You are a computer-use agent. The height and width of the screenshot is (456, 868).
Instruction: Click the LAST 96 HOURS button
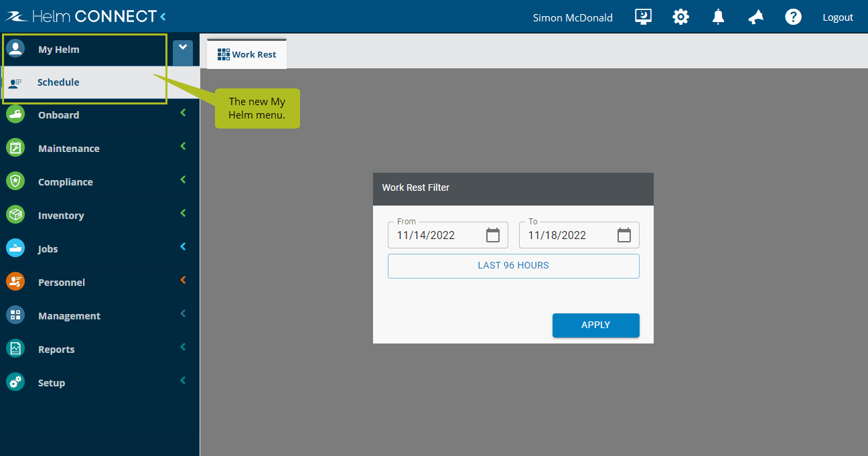(x=514, y=265)
